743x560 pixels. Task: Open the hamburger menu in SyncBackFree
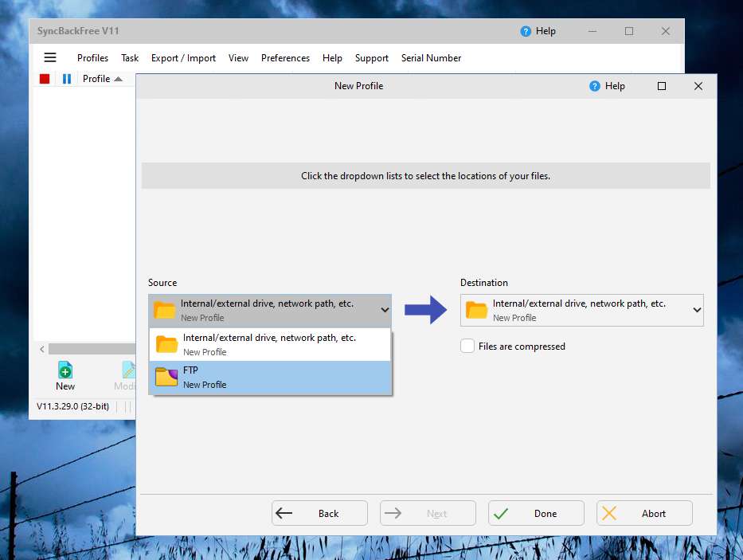coord(49,58)
